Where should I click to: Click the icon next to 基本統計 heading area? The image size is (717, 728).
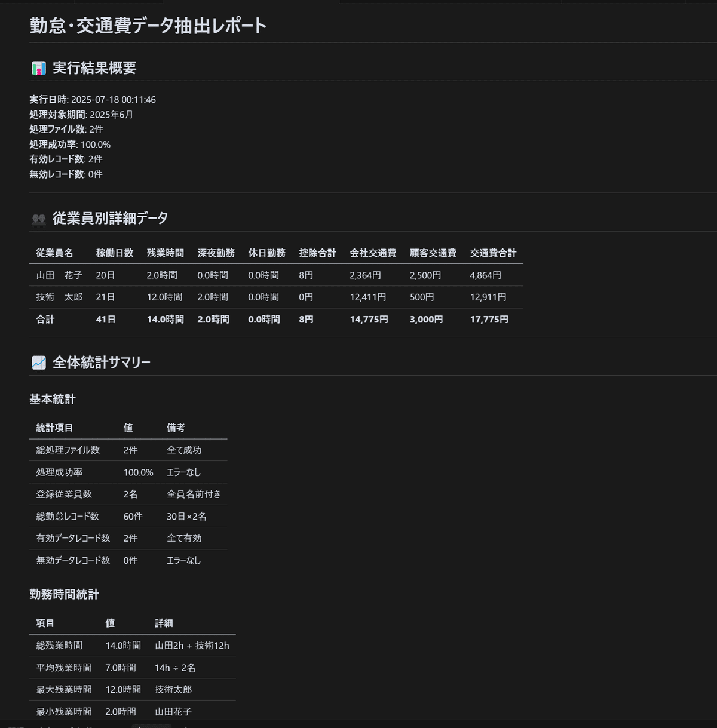(x=51, y=399)
